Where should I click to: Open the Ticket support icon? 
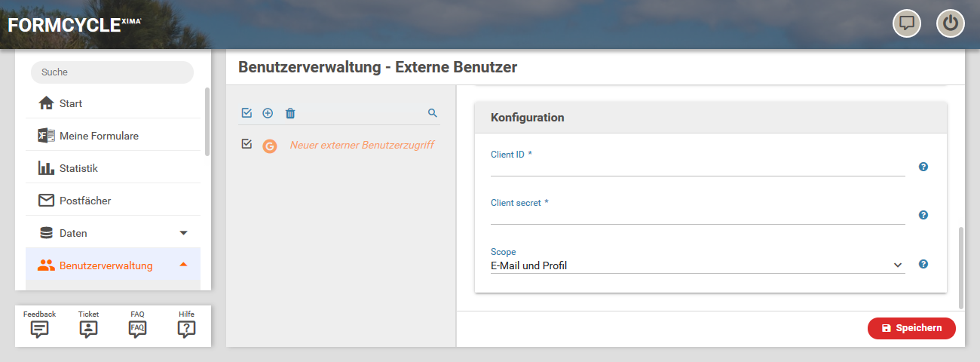pyautogui.click(x=89, y=329)
